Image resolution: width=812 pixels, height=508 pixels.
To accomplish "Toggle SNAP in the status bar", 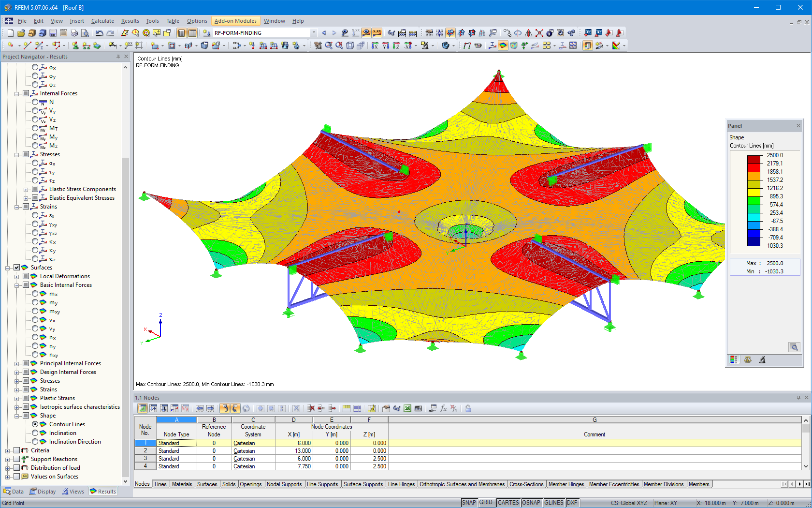I will [469, 502].
